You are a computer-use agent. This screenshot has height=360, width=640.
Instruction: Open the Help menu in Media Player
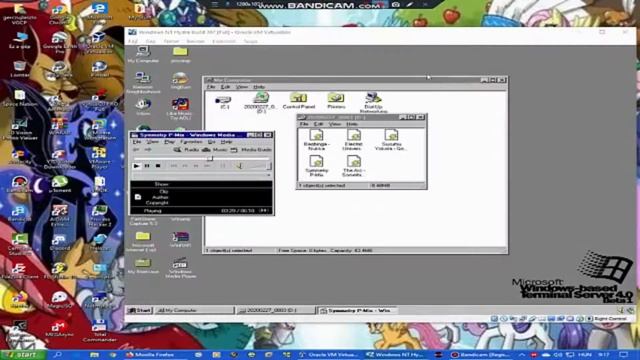226,142
